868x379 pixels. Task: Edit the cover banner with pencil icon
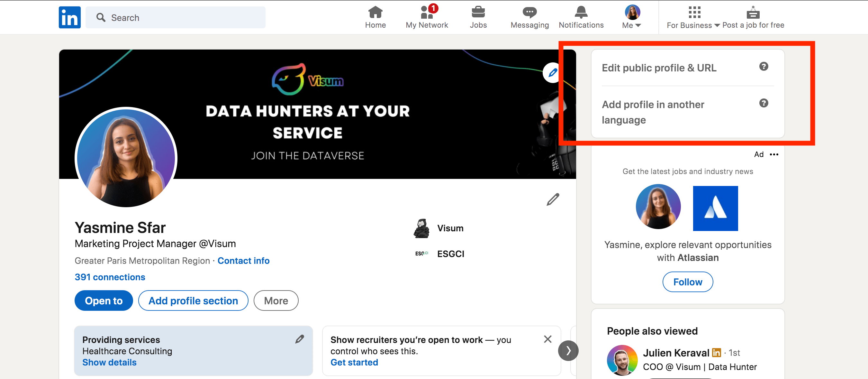(x=552, y=72)
